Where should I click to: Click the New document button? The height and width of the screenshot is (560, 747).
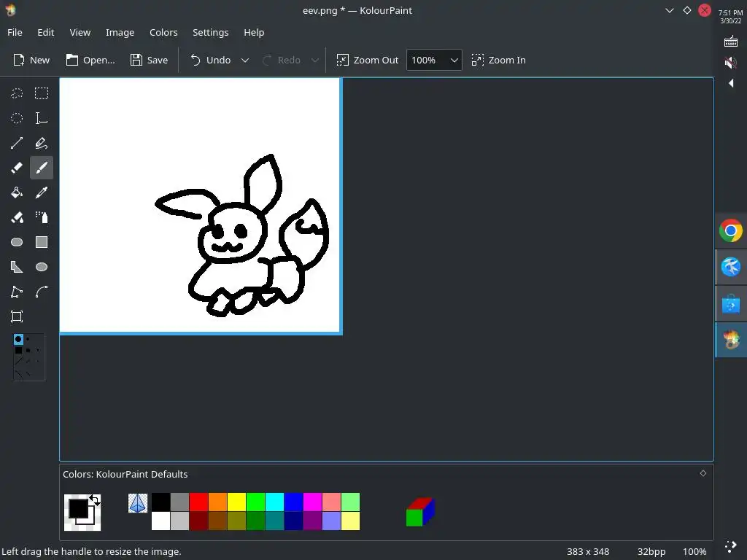click(x=31, y=60)
